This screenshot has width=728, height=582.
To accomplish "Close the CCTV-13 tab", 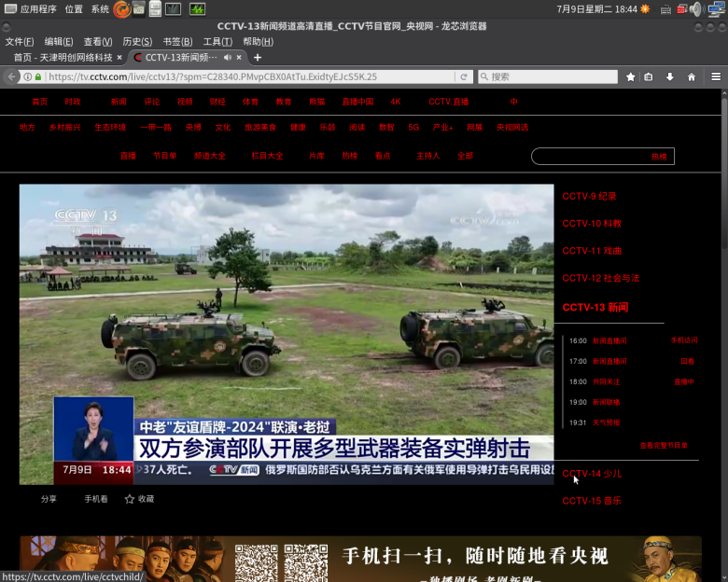I will [x=239, y=58].
